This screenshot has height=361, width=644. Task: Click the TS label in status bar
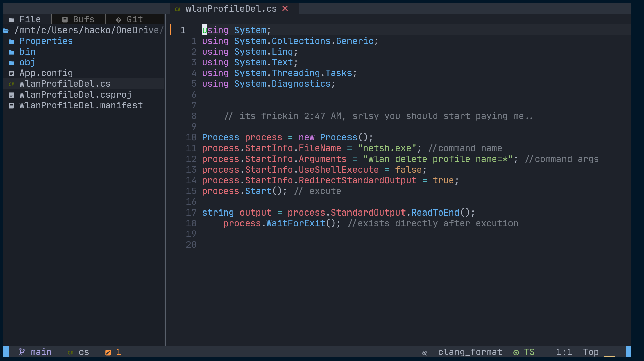click(529, 352)
